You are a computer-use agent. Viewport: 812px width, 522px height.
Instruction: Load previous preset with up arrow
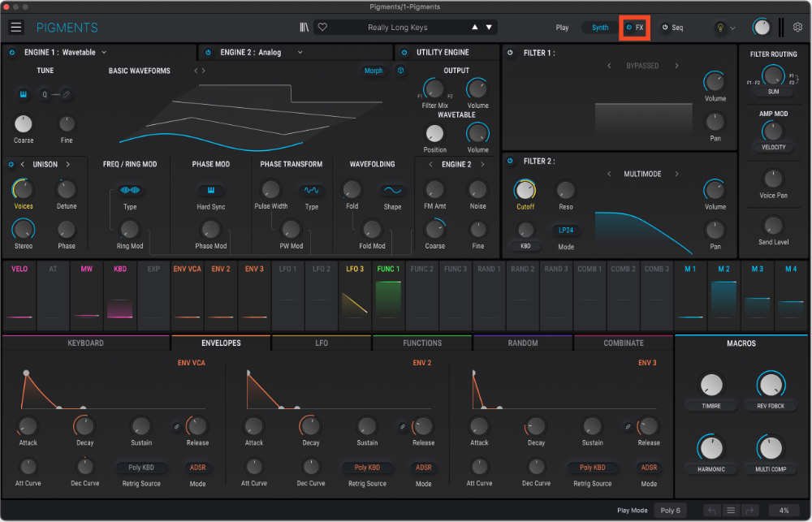[474, 27]
